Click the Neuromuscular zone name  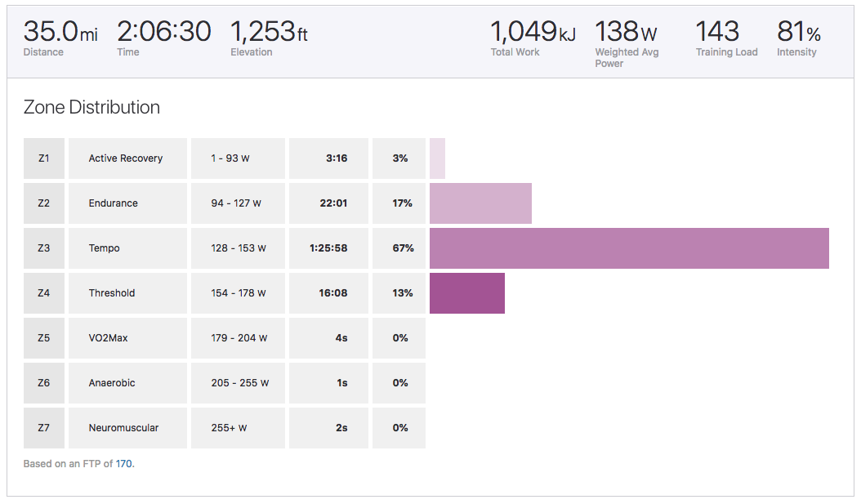point(123,428)
